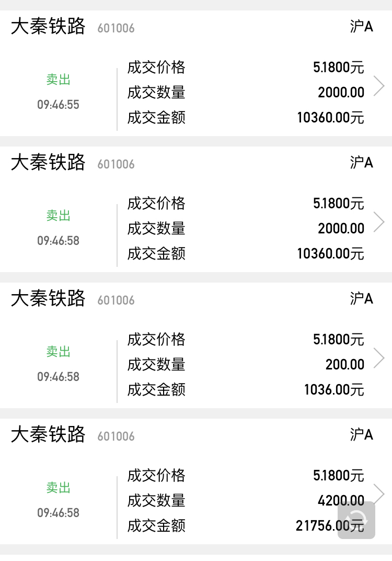
Task: Open details arrow for 2000-share 09:46:58 trade
Action: click(379, 222)
